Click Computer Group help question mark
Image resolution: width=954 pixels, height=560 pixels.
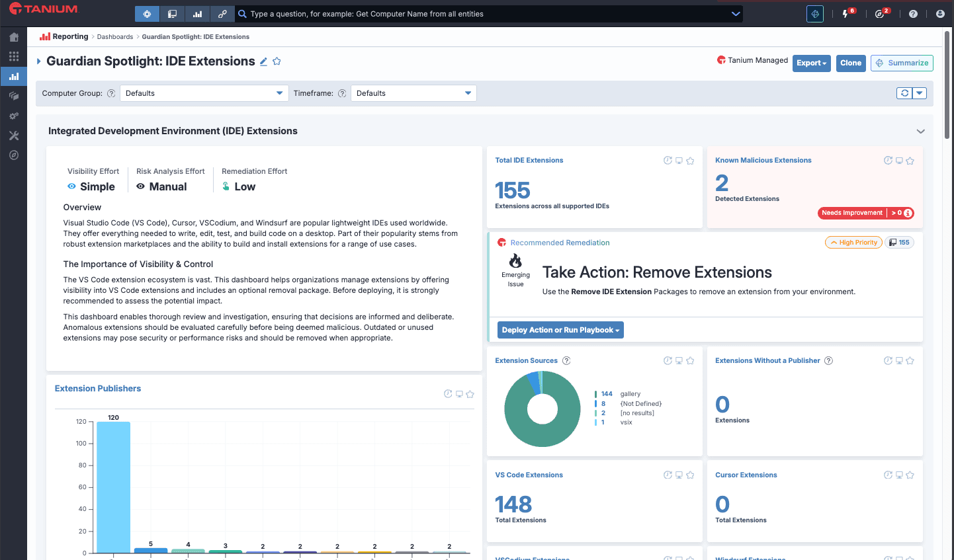pyautogui.click(x=111, y=93)
